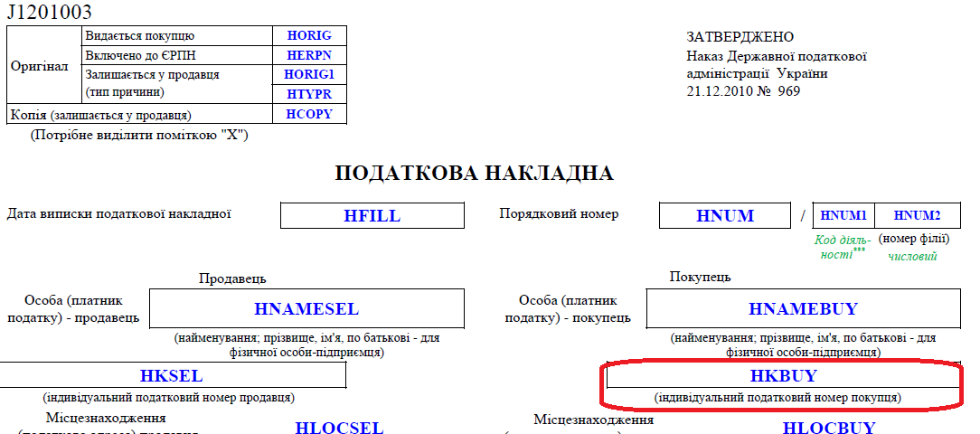The width and height of the screenshot is (980, 434).
Task: Click the HFILL invoice date field
Action: pos(372,216)
